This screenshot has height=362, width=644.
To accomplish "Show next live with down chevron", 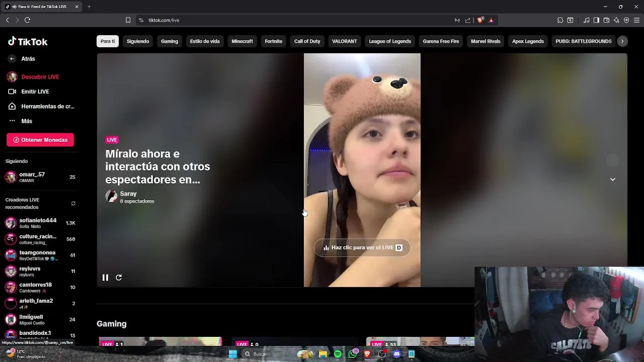I will tap(612, 179).
